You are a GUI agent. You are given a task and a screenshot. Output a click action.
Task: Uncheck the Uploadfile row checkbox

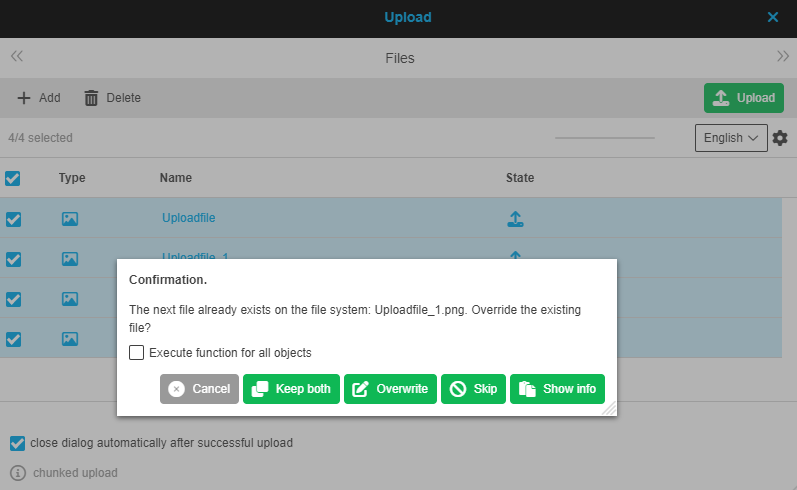point(13,219)
